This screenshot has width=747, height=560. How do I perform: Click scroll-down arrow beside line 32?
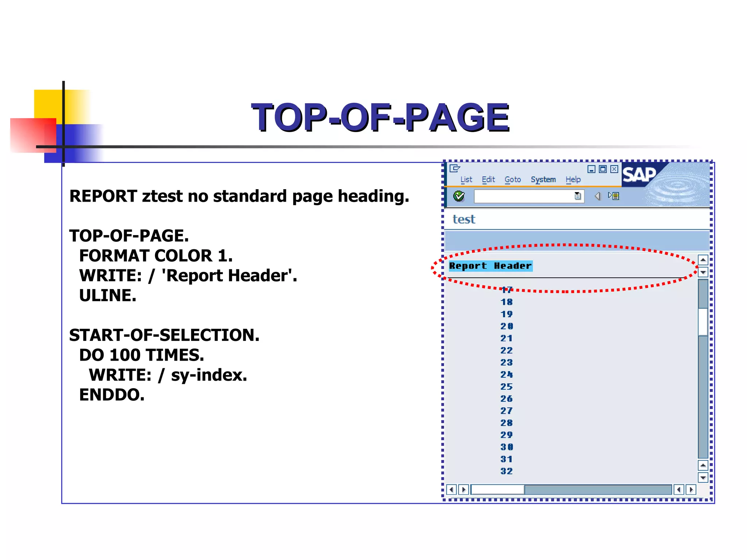point(703,478)
